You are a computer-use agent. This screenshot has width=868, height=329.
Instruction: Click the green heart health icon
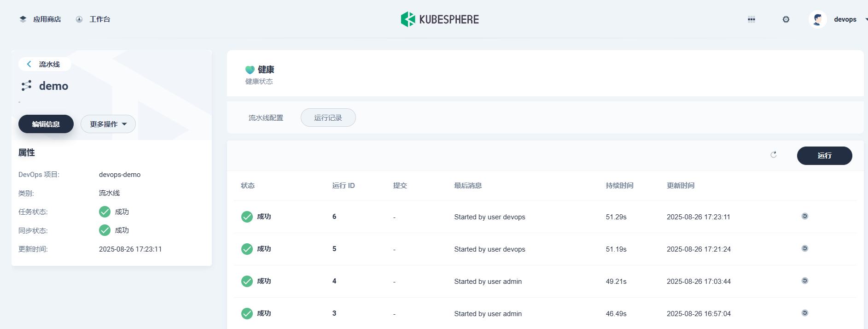[250, 70]
